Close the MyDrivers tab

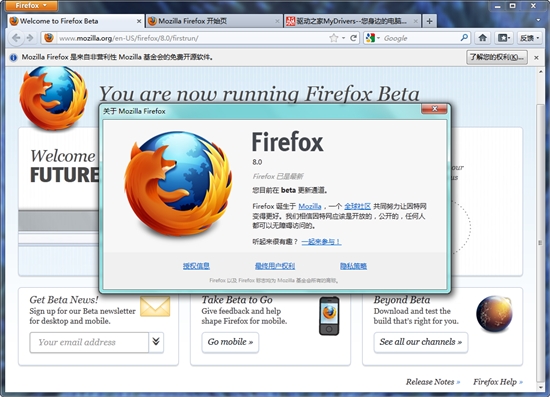pos(415,21)
